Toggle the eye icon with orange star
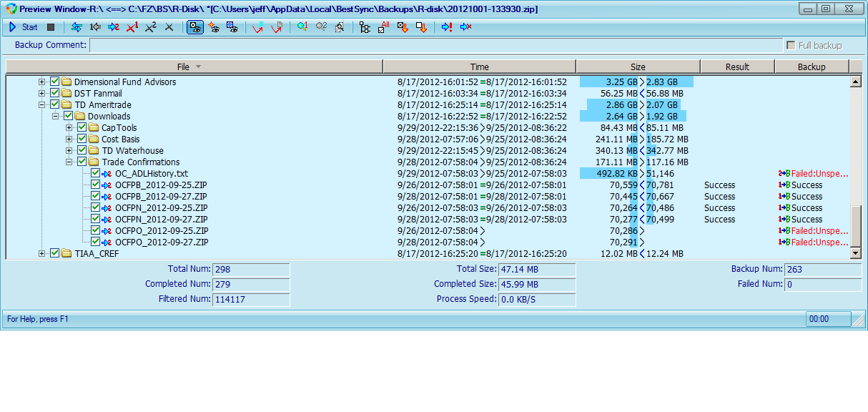Image resolution: width=868 pixels, height=412 pixels. click(214, 27)
